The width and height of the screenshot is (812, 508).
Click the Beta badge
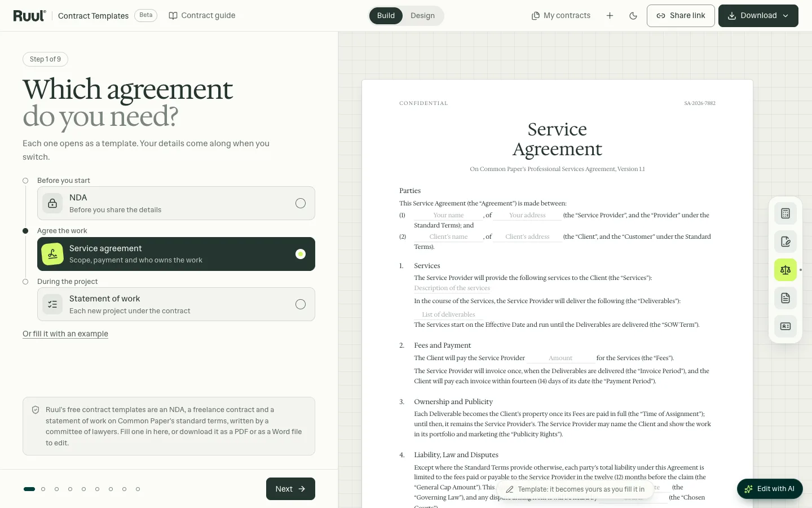[x=146, y=15]
